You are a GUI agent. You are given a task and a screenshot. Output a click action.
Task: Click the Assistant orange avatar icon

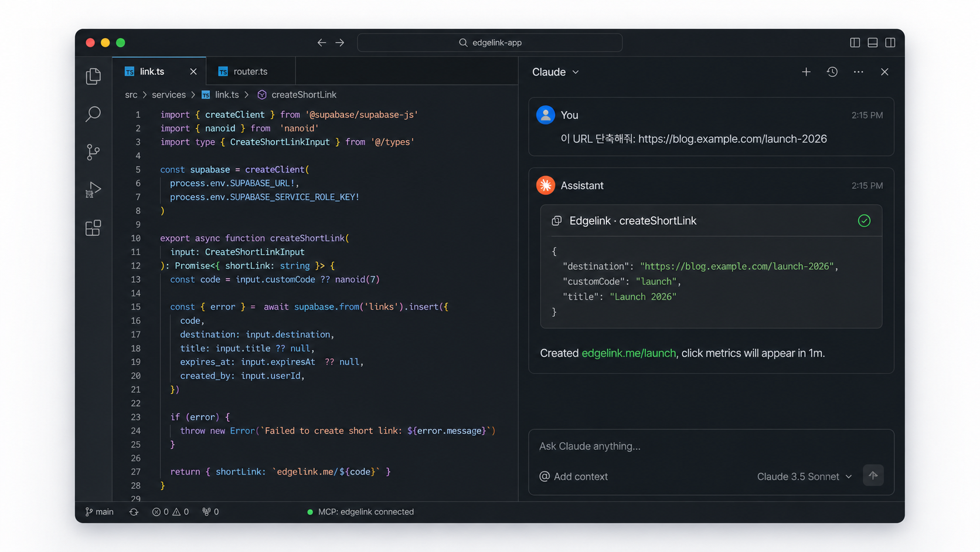point(546,185)
